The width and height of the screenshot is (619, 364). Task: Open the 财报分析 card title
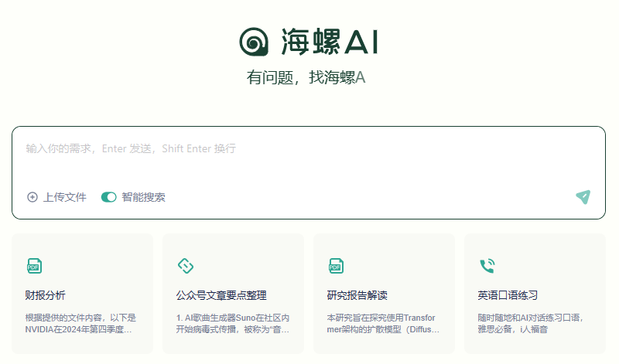tap(45, 295)
